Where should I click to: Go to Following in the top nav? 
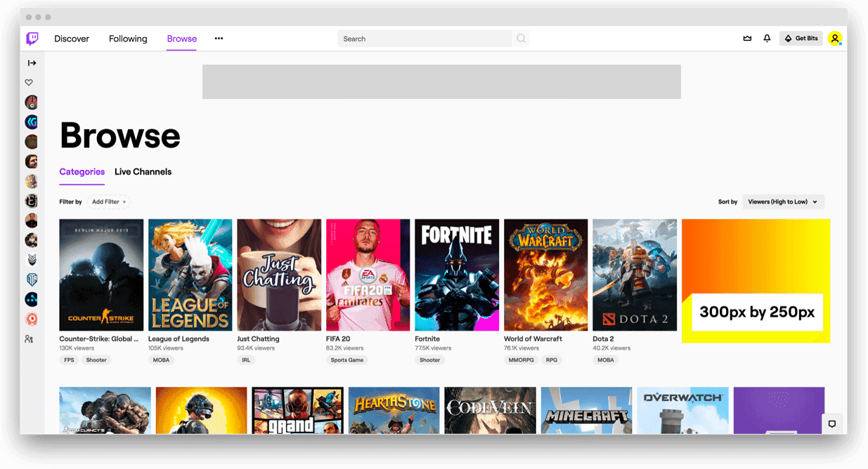pyautogui.click(x=128, y=39)
